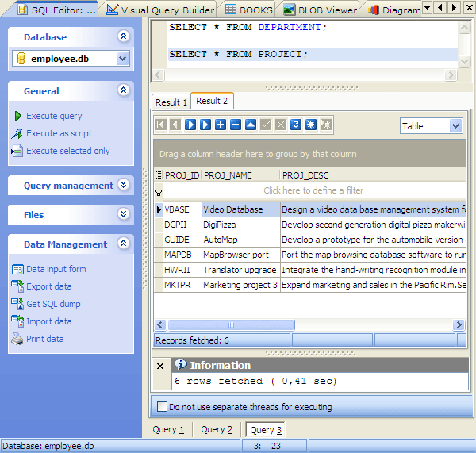Select the Query 3 tab
This screenshot has height=453, width=476.
[x=266, y=430]
